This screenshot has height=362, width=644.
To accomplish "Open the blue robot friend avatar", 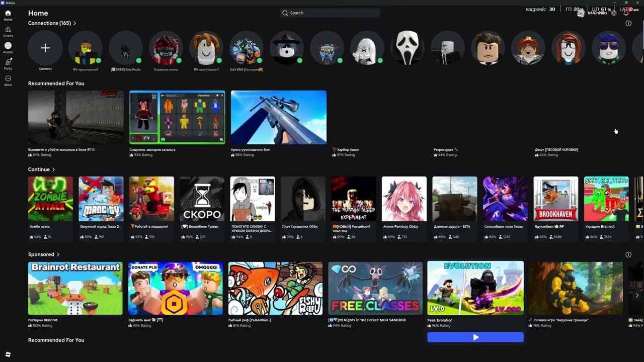I will click(x=327, y=48).
